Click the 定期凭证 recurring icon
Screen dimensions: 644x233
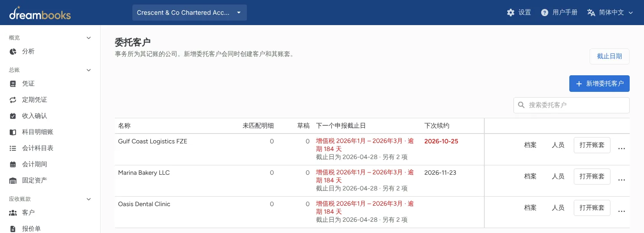point(13,100)
